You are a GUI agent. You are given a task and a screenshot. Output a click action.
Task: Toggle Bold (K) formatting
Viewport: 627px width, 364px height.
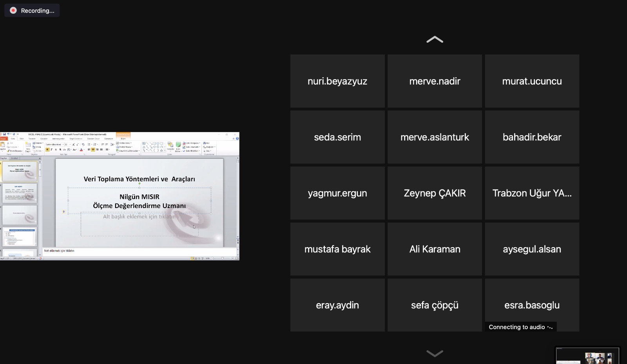pos(47,149)
